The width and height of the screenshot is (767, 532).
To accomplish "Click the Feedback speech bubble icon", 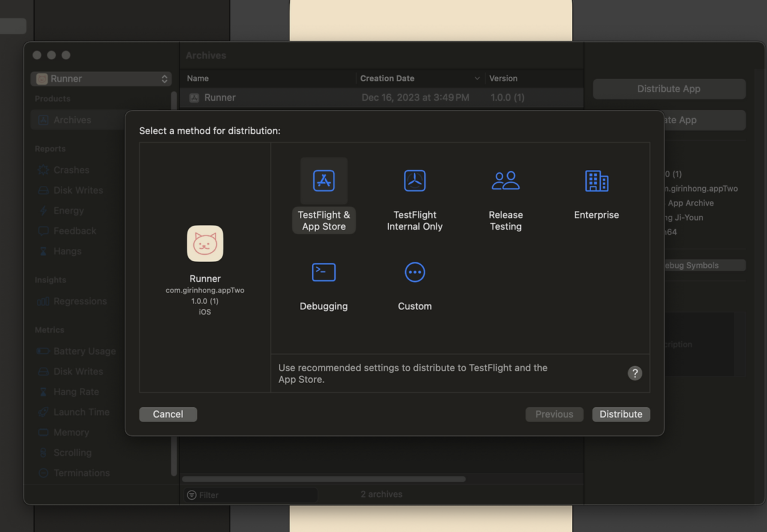I will [x=43, y=231].
